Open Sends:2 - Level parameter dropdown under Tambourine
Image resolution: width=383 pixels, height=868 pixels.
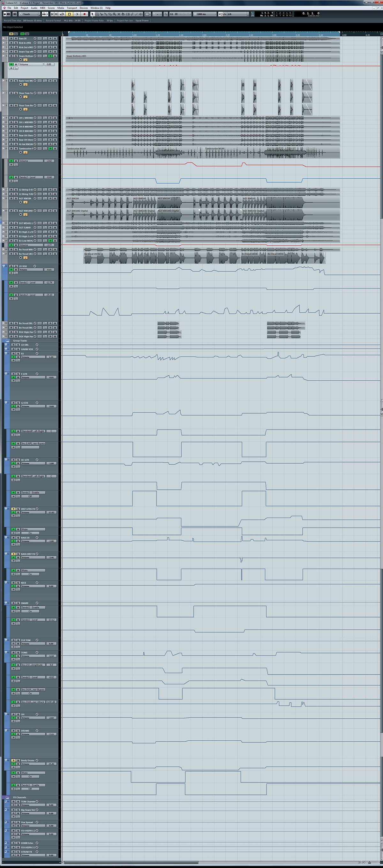(31, 177)
